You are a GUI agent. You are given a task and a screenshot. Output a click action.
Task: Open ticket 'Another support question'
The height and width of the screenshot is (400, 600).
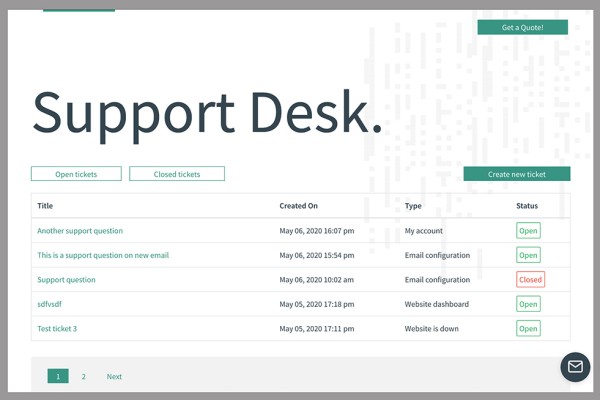[80, 231]
